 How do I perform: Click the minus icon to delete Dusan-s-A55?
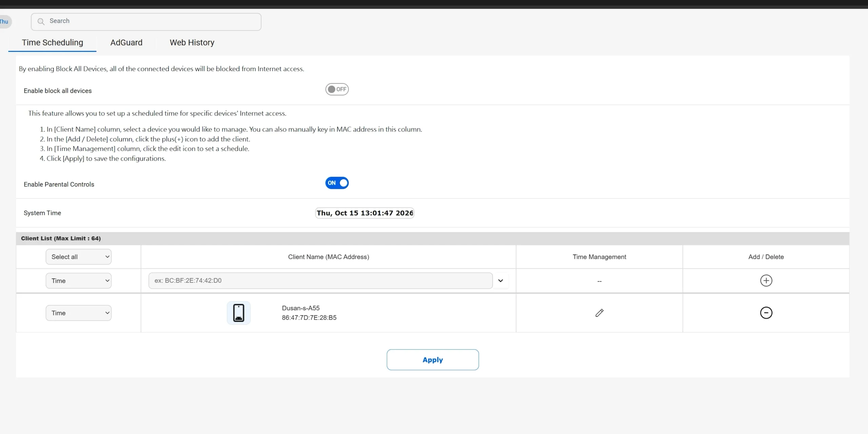click(x=766, y=313)
